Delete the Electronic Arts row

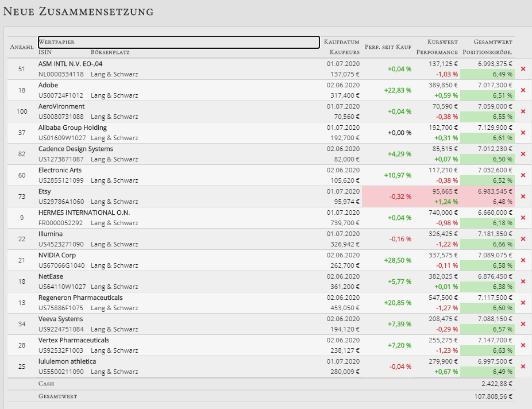[523, 175]
